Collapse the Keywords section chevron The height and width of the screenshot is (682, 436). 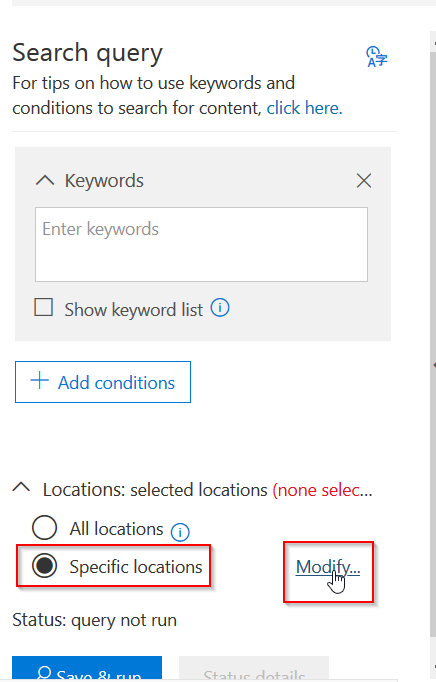click(45, 180)
